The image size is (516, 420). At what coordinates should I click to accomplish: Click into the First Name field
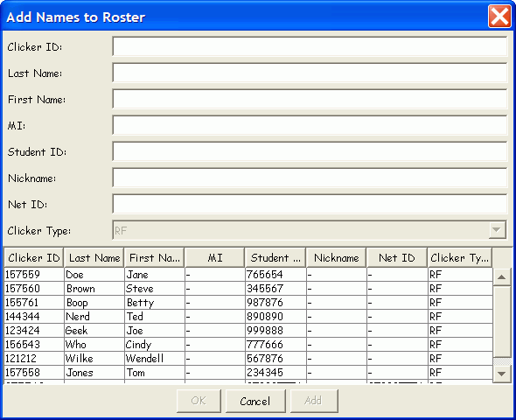(310, 100)
